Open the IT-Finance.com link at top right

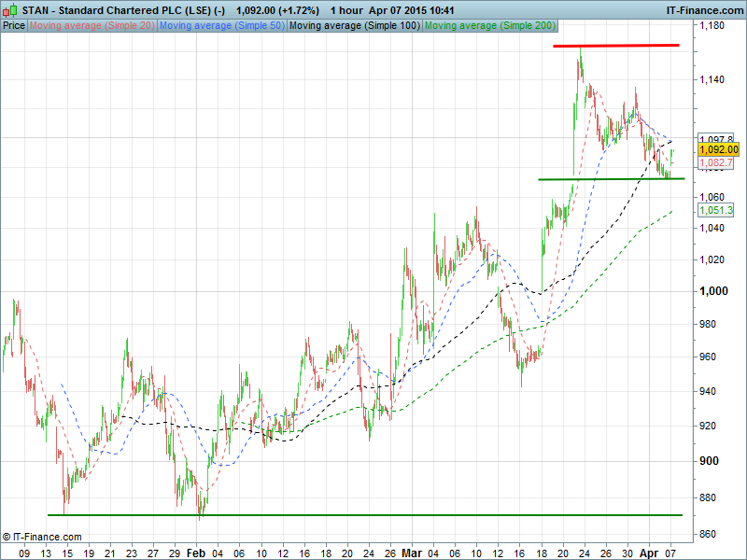(703, 9)
